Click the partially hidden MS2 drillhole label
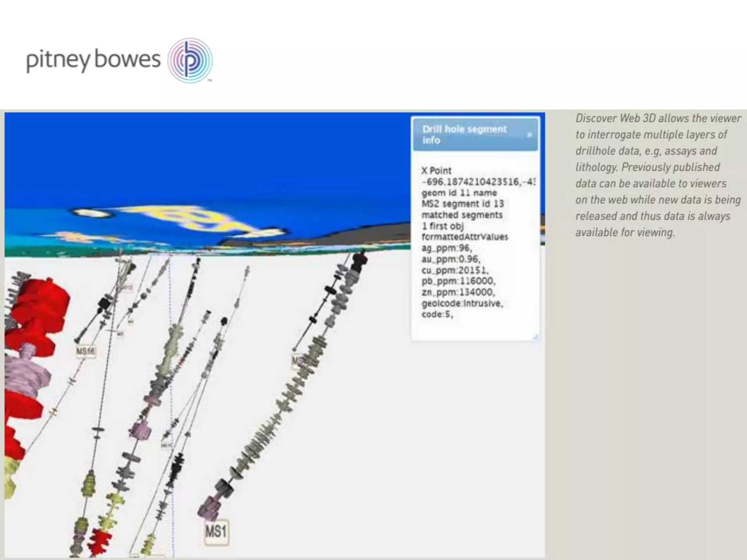Viewport: 747px width, 560px height. pyautogui.click(x=296, y=361)
